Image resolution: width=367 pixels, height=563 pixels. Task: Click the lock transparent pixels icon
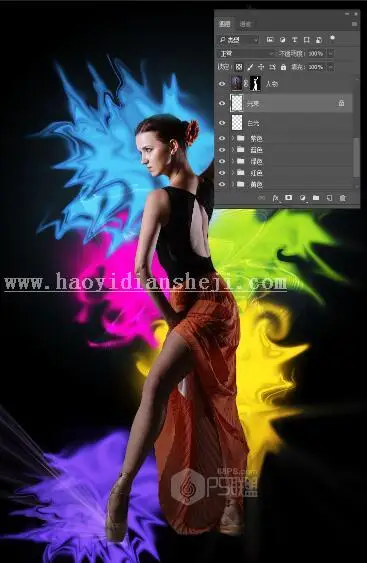tap(239, 67)
